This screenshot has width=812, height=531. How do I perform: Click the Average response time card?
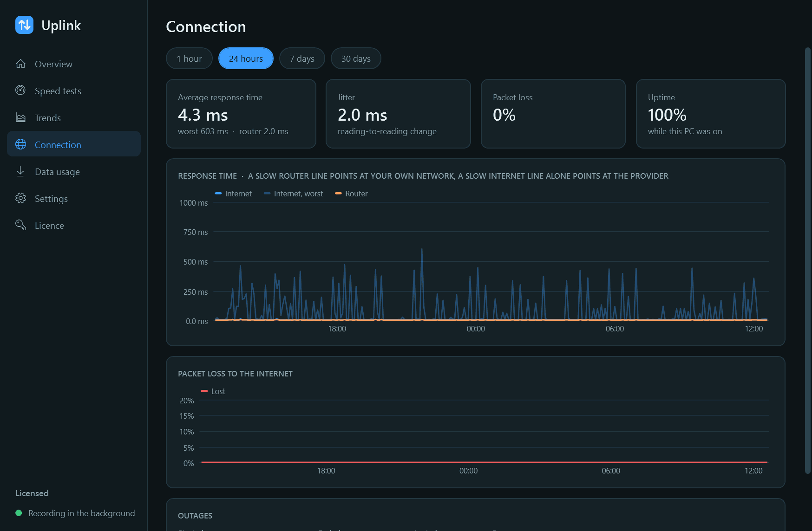[241, 114]
